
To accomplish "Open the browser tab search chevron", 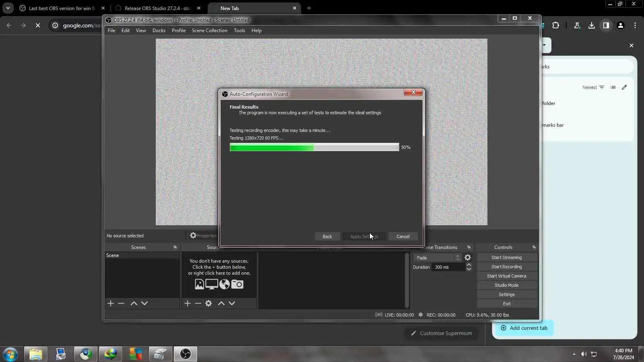I will pyautogui.click(x=8, y=8).
